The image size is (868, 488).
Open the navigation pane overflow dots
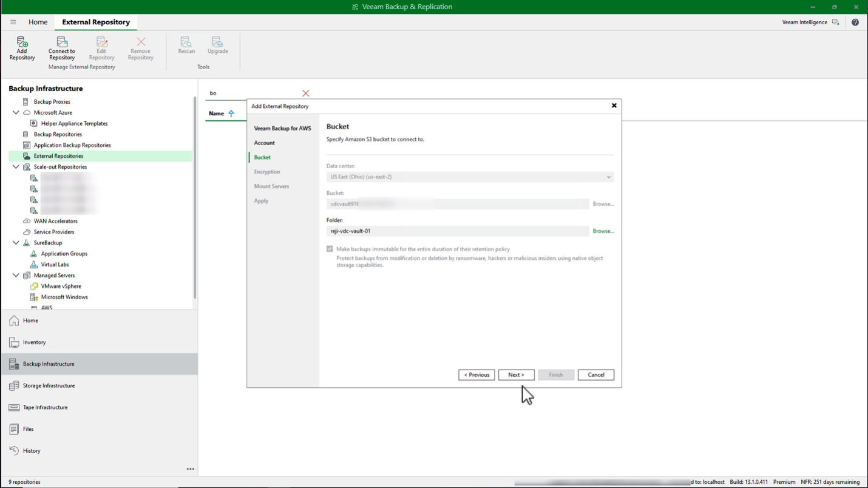pyautogui.click(x=191, y=469)
